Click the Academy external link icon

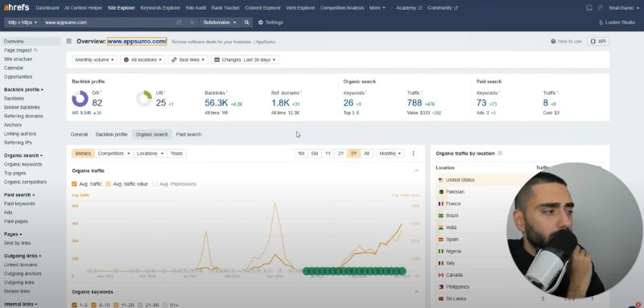(419, 8)
